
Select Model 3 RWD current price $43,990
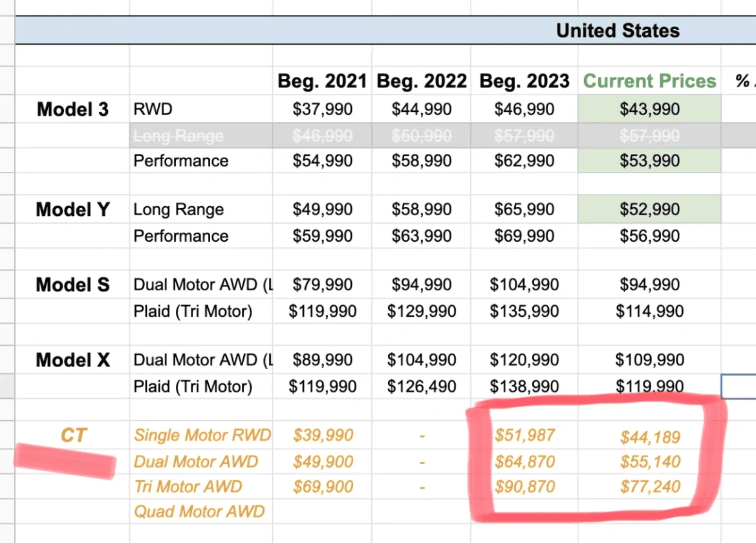pyautogui.click(x=649, y=109)
